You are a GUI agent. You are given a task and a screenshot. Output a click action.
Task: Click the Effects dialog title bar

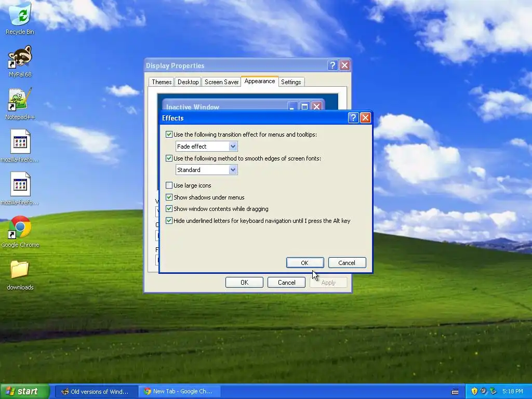[254, 118]
